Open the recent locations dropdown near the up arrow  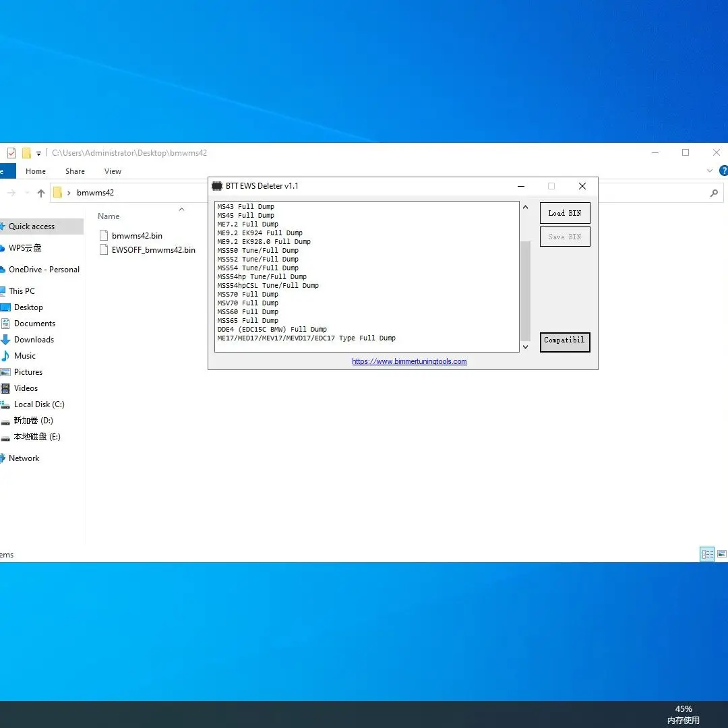point(26,193)
